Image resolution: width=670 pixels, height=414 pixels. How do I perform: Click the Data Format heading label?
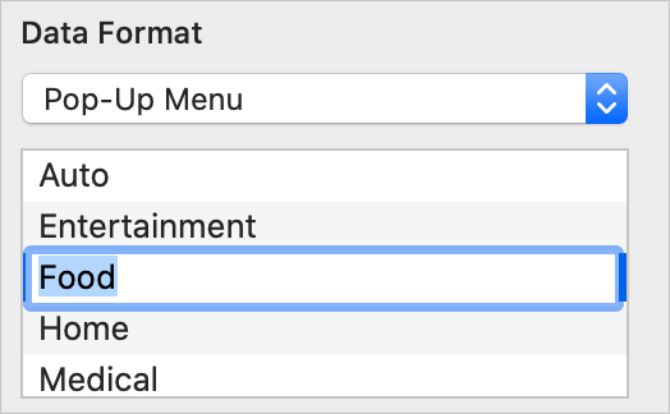111,33
